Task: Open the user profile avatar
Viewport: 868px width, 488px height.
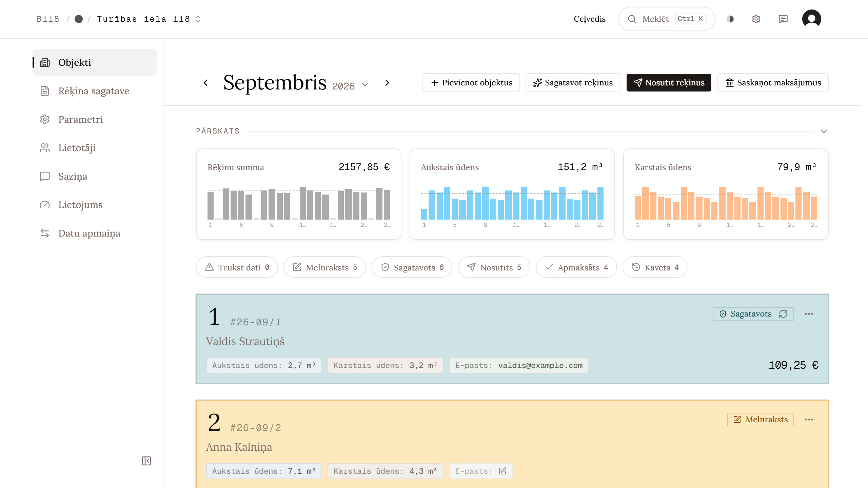Action: pyautogui.click(x=811, y=19)
